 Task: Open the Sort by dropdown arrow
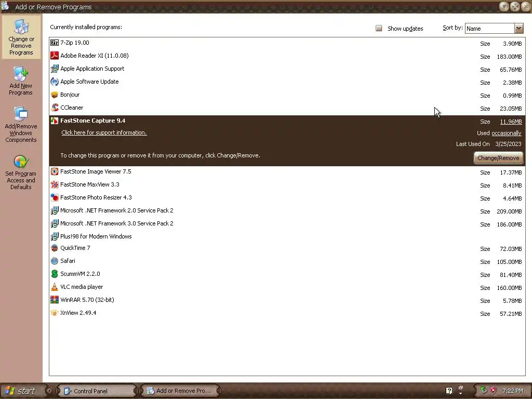(519, 29)
